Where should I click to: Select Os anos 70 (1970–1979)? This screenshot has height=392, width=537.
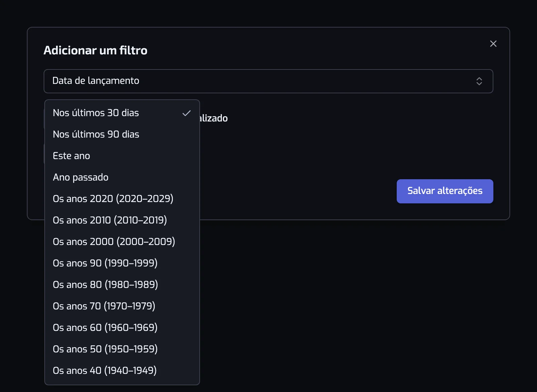point(122,306)
